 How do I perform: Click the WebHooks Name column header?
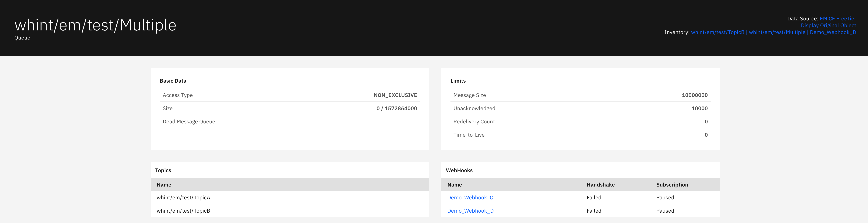pyautogui.click(x=454, y=185)
